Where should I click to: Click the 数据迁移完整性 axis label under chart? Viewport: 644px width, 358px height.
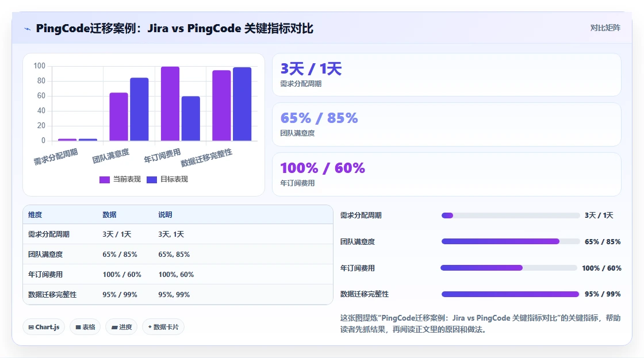206,157
